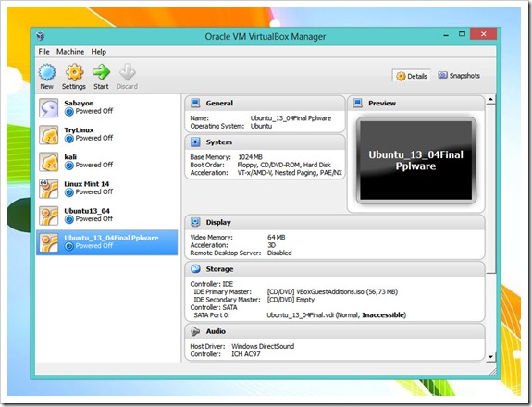532x407 pixels.
Task: Click the Ubuntu_13_04Final.vdi storage entry
Action: click(336, 315)
